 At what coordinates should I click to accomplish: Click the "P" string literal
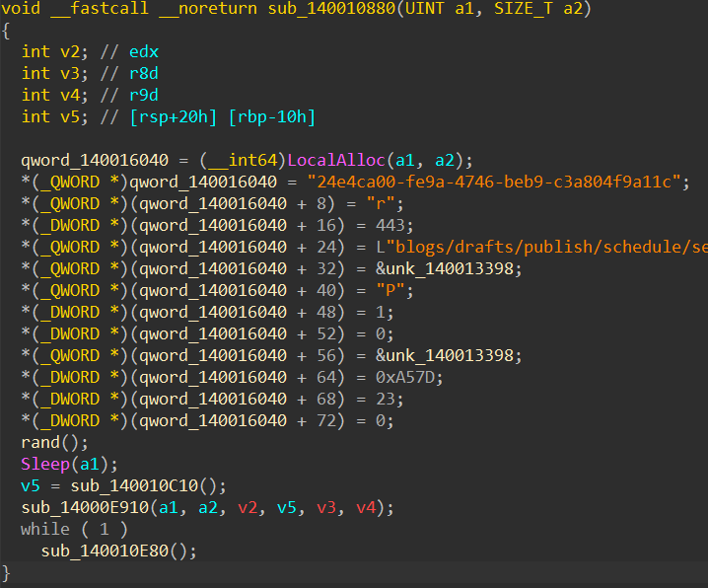tap(390, 290)
